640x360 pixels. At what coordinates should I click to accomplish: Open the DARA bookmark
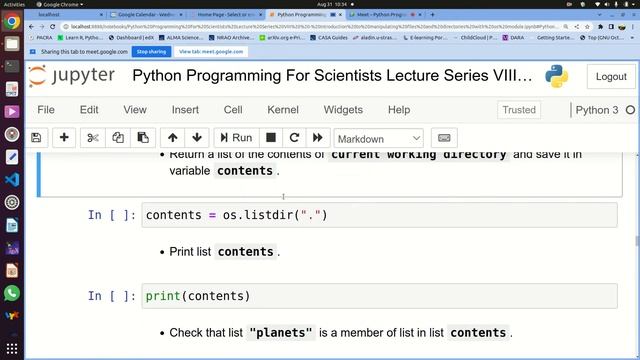point(513,38)
